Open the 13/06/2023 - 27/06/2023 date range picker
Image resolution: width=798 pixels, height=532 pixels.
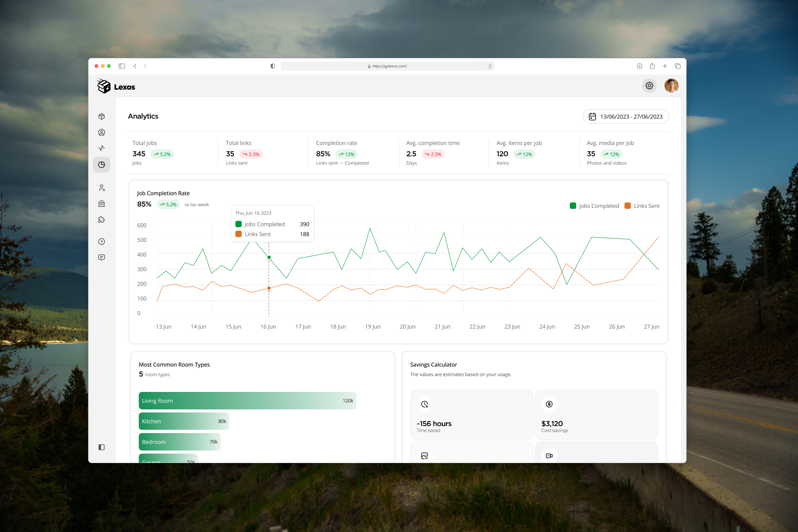[626, 116]
